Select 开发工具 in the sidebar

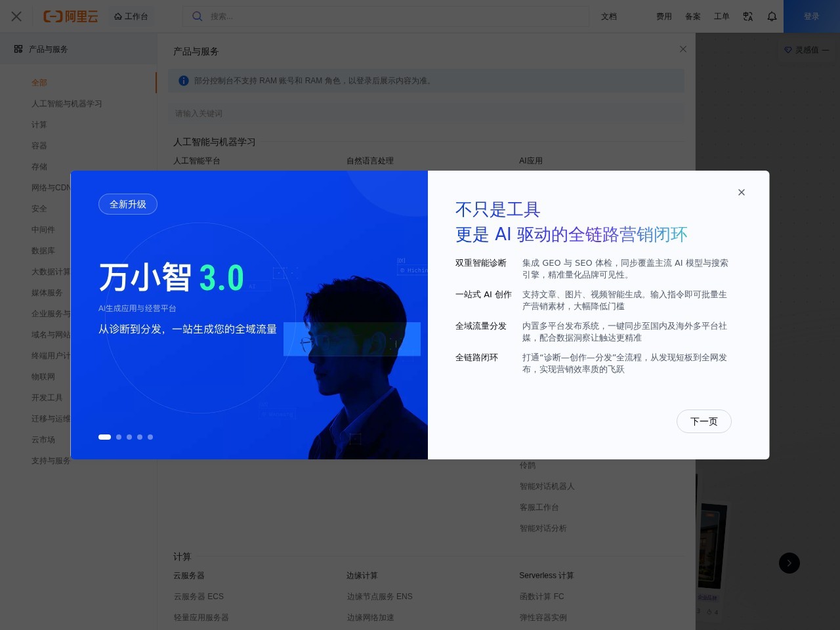click(47, 398)
